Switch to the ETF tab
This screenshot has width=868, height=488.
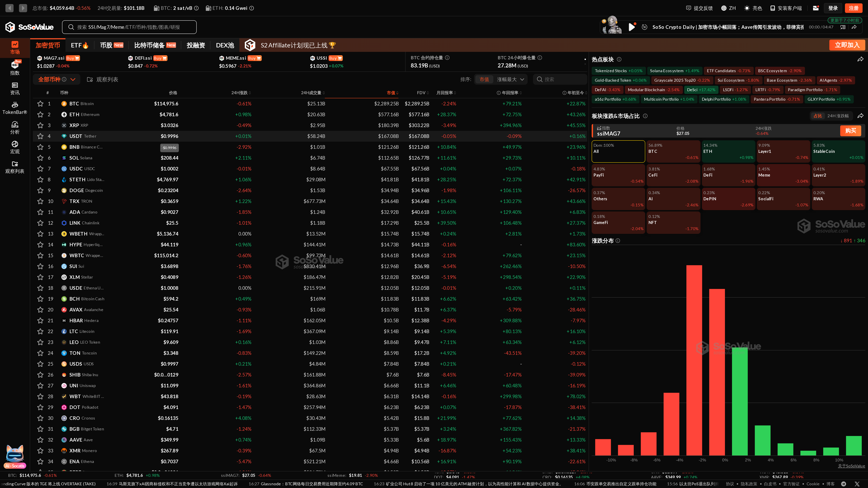coord(80,45)
